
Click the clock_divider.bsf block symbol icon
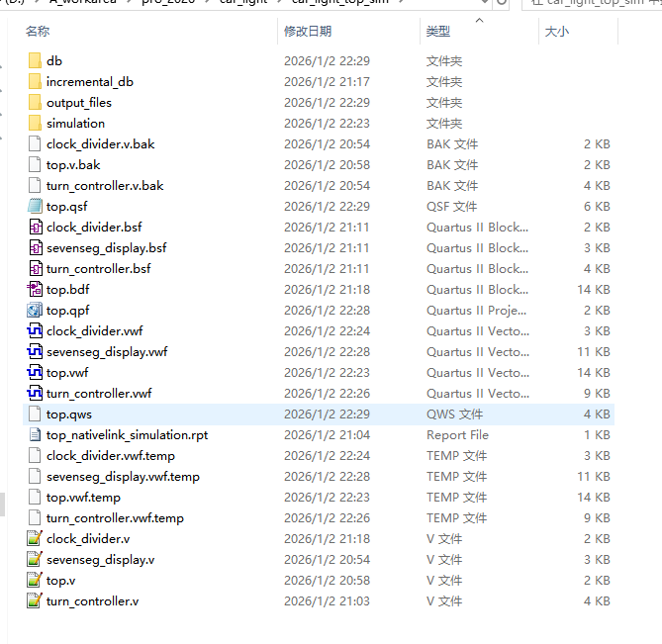coord(36,228)
